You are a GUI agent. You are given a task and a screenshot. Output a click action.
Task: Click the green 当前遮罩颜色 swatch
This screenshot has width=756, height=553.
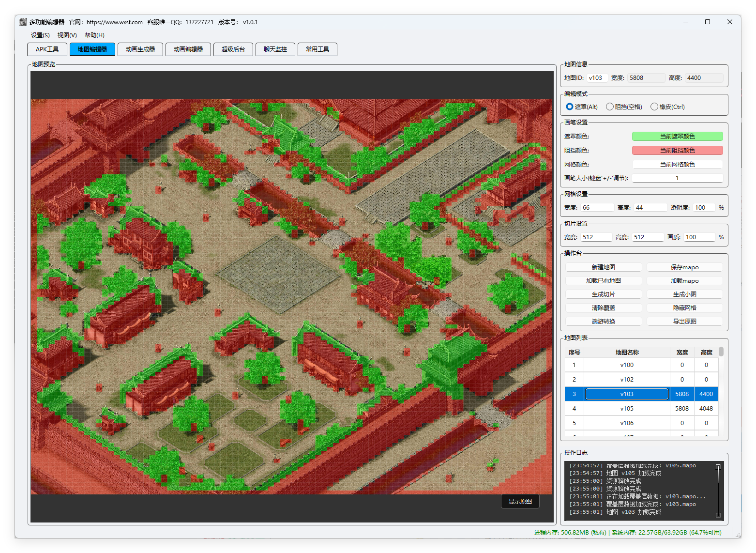tap(677, 137)
